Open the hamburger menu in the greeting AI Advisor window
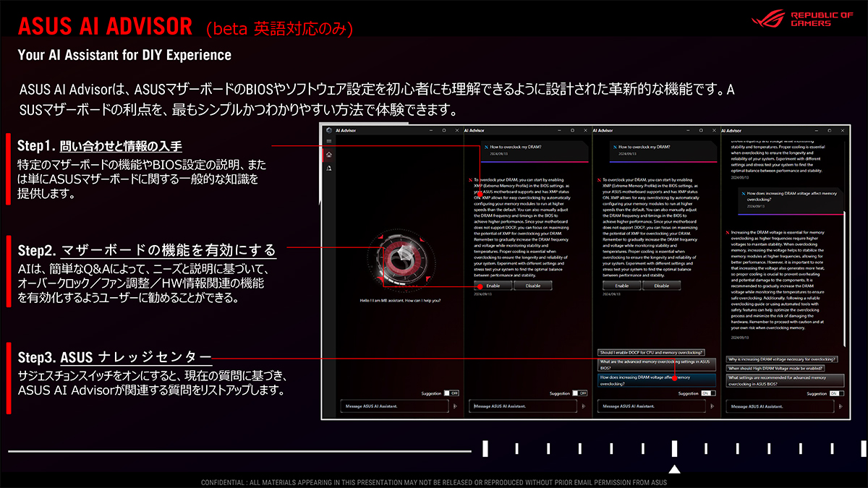 (329, 141)
